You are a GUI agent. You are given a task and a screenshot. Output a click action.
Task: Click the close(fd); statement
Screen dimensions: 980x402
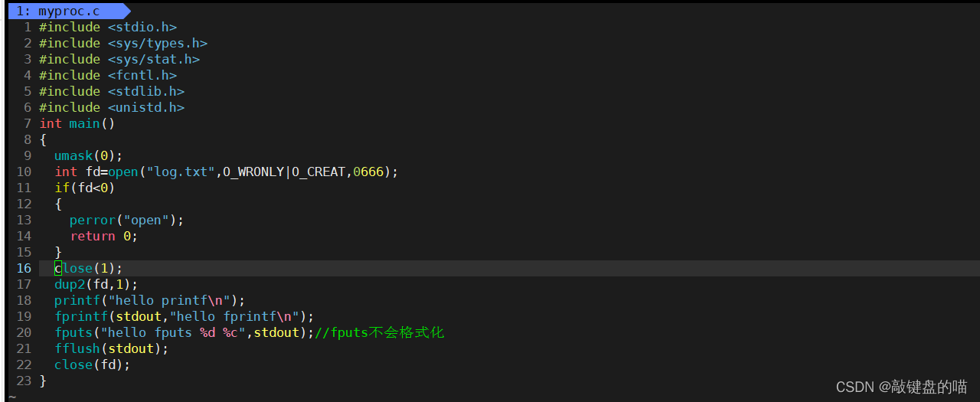[93, 365]
